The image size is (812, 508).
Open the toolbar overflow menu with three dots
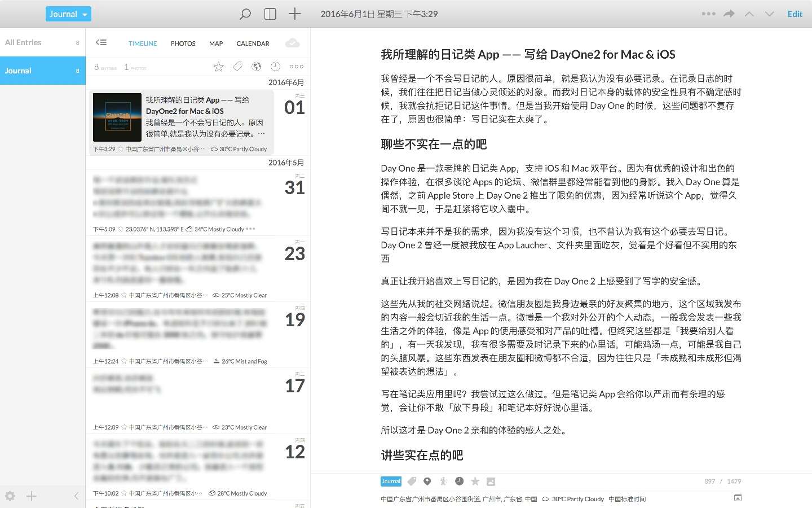coord(708,14)
